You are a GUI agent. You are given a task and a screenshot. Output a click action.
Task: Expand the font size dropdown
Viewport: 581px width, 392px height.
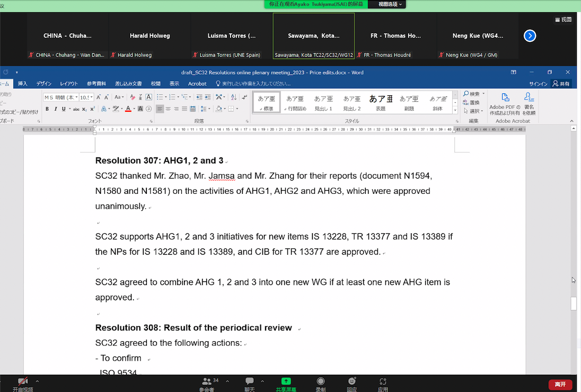point(92,97)
